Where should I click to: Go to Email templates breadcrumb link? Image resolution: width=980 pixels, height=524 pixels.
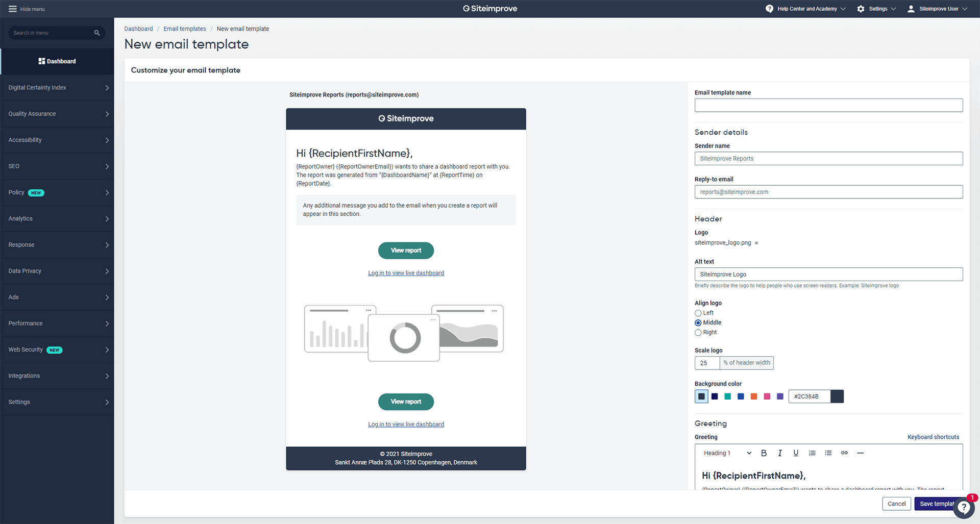pyautogui.click(x=185, y=29)
